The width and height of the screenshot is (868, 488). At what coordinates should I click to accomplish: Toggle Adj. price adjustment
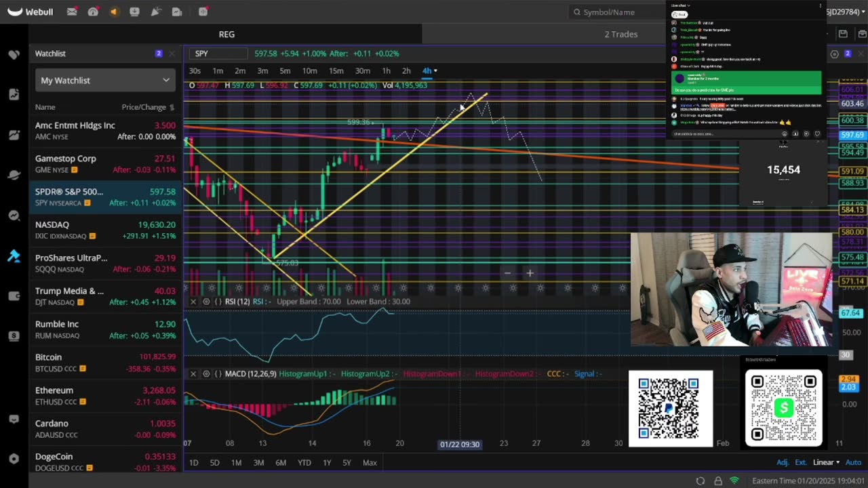tap(783, 462)
